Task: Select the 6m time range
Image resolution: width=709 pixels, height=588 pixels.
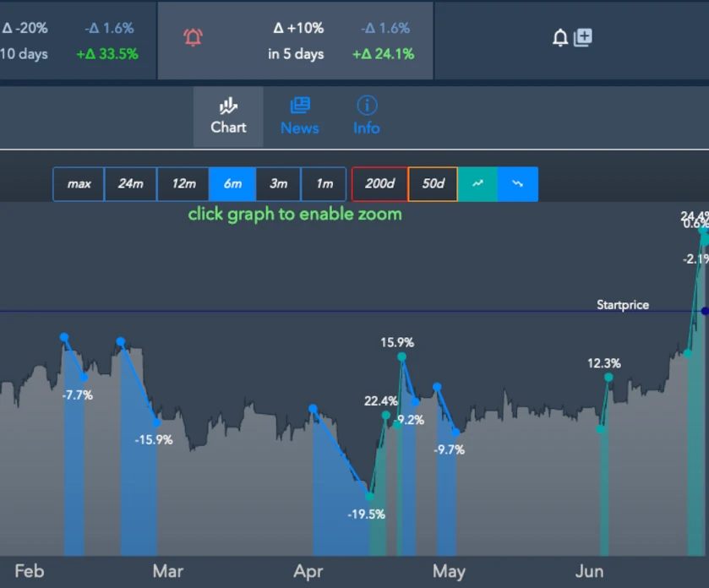Action: (x=232, y=183)
